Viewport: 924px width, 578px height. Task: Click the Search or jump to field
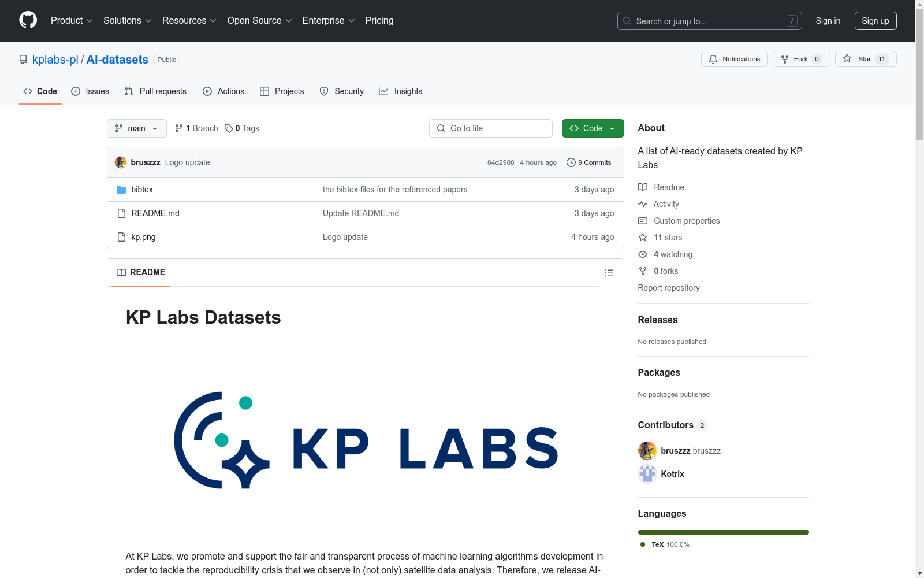tap(710, 21)
